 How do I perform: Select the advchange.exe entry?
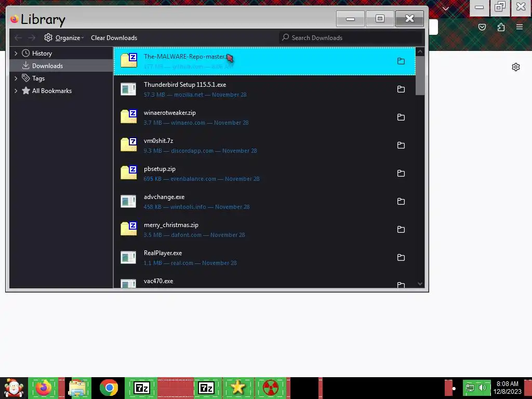pos(264,202)
